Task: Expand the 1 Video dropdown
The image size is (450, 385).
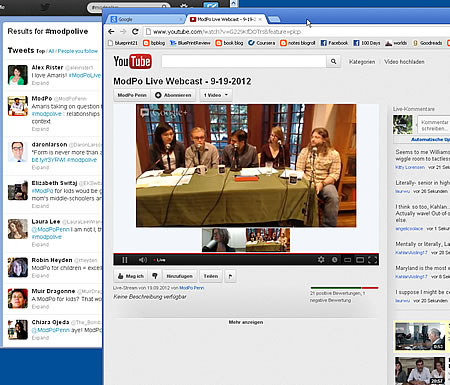Action: coord(216,95)
